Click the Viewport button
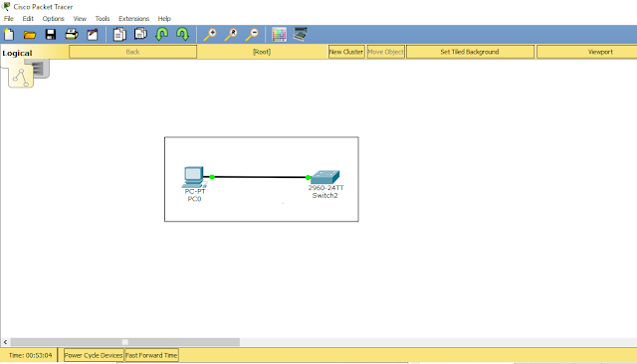Image resolution: width=637 pixels, height=364 pixels. coord(587,52)
